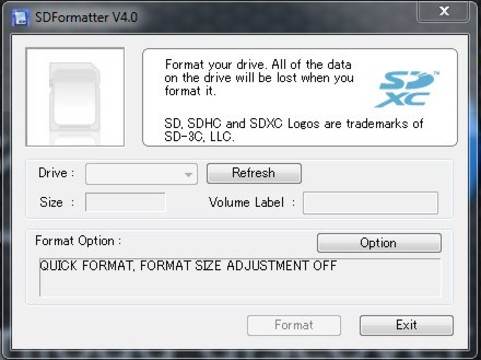
Task: Open the Drive combo box
Action: pos(141,174)
